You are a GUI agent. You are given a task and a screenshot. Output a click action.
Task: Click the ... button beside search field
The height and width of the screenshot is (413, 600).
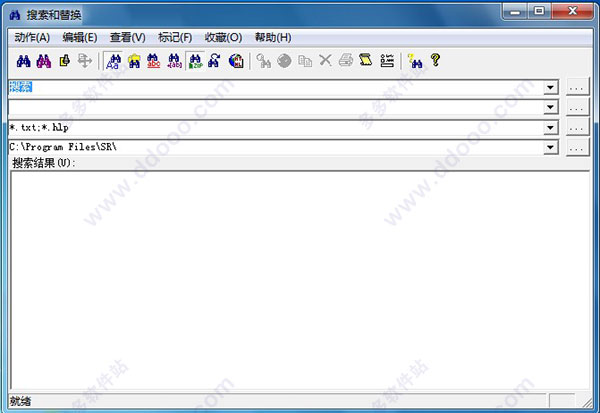pos(577,88)
